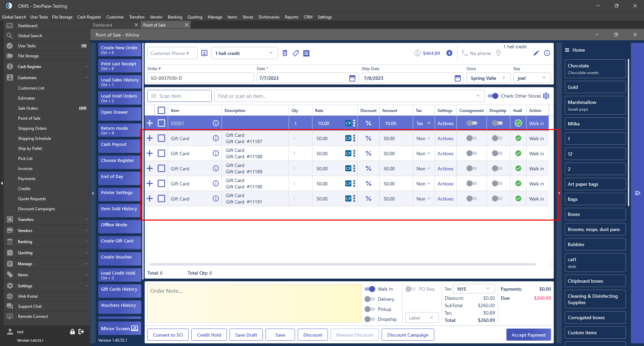Open the Store dropdown showing Spring Valle
This screenshot has width=644, height=346.
pos(488,78)
